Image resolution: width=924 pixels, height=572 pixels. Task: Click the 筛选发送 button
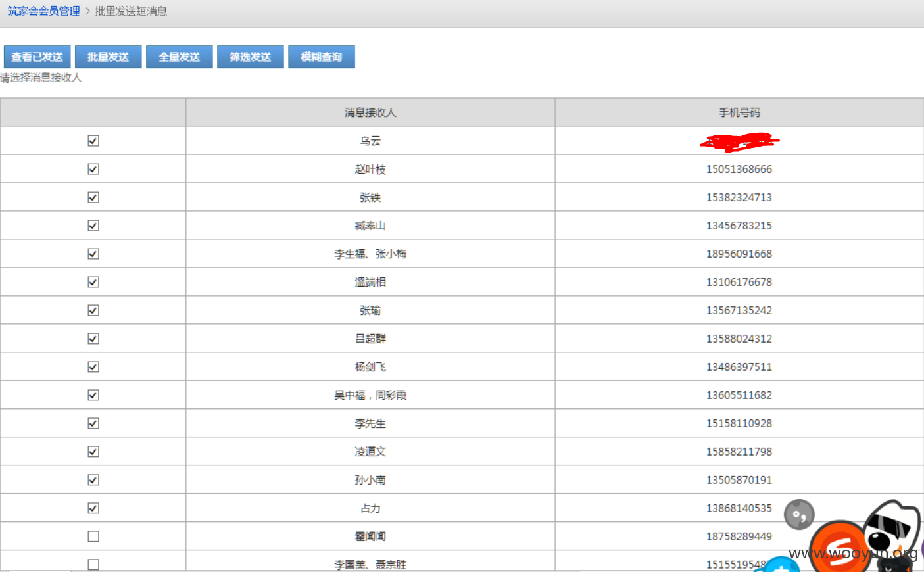coord(251,57)
